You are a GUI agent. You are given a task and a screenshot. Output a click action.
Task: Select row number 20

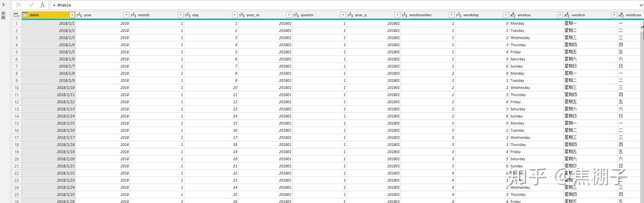[17, 159]
